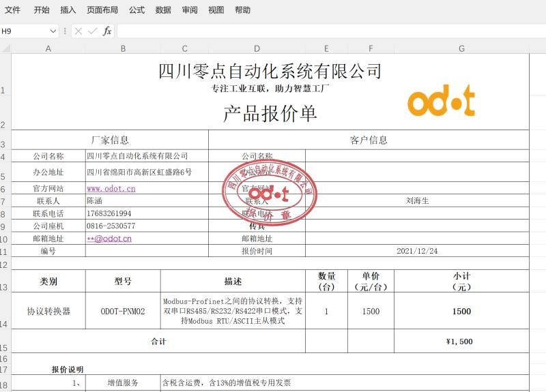Switch to the 开始 ribbon tab

[42, 10]
